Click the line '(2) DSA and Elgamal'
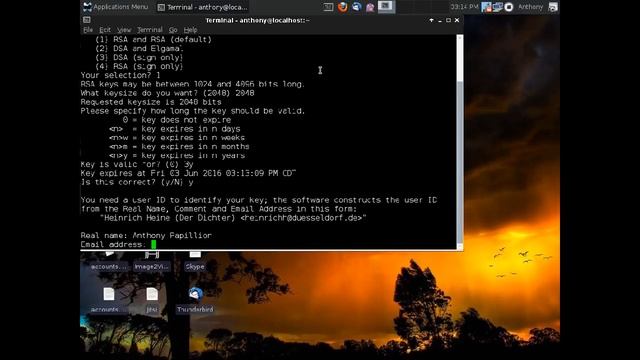Image resolution: width=640 pixels, height=360 pixels. (x=139, y=49)
